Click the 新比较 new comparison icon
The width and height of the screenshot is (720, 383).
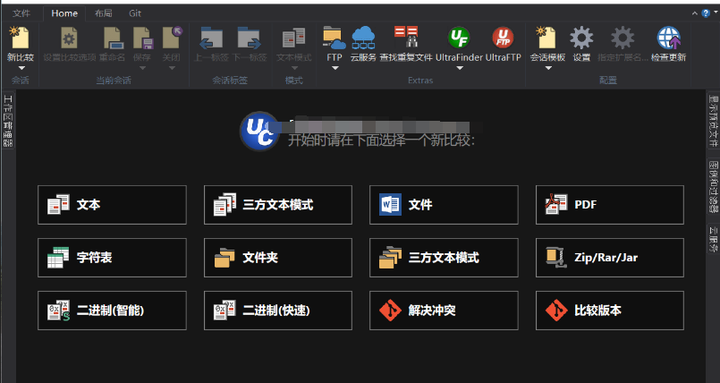point(20,38)
